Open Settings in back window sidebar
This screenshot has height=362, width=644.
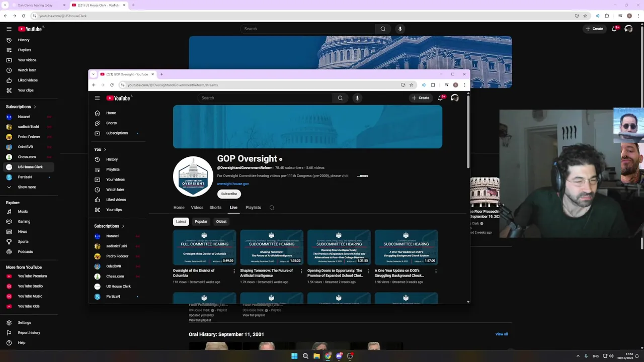tap(24, 323)
